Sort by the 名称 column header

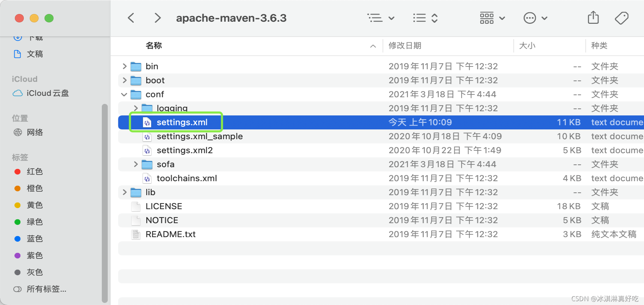point(154,45)
